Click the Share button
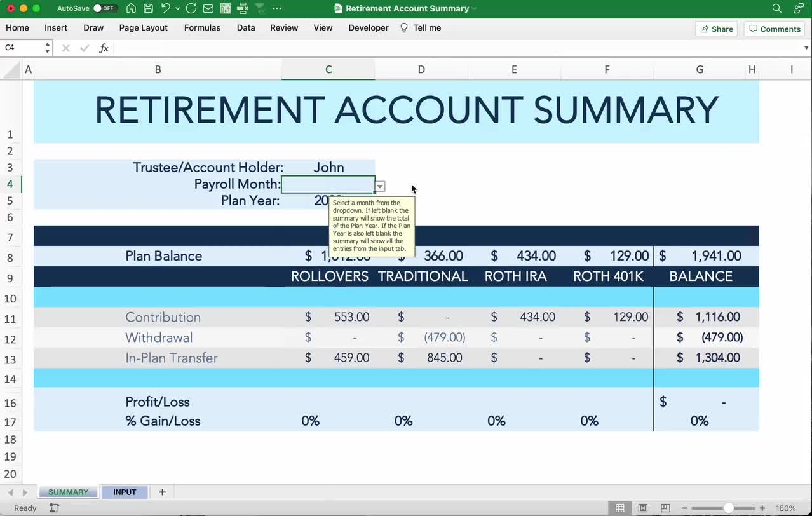The image size is (812, 516). coord(717,29)
